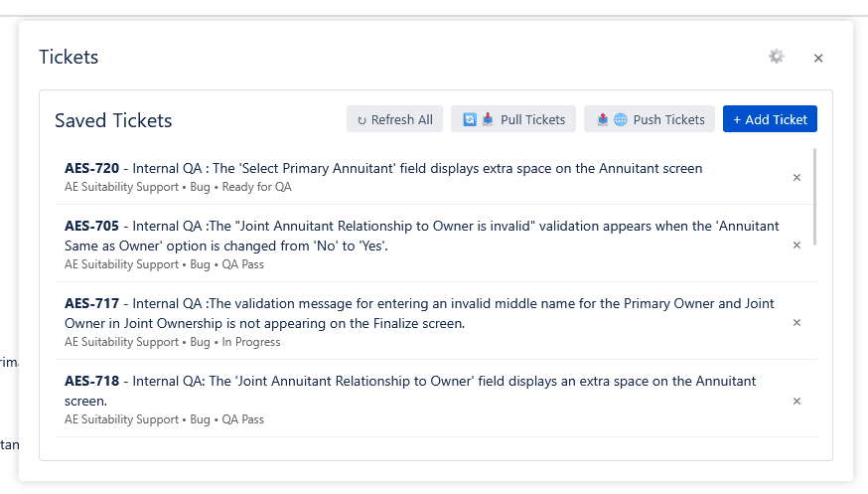Click the saved tickets list scrollbar
The width and height of the screenshot is (868, 494).
814,197
